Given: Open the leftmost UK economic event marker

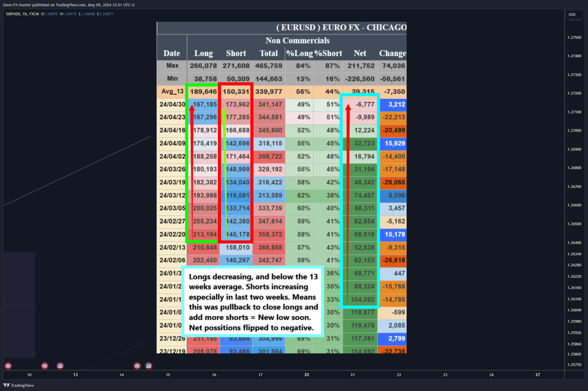Looking at the screenshot, I should click(8, 366).
